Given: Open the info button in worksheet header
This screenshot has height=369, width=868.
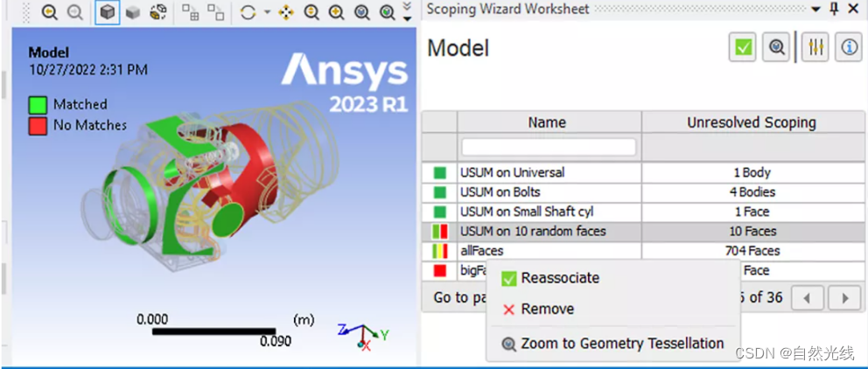Looking at the screenshot, I should (x=849, y=47).
